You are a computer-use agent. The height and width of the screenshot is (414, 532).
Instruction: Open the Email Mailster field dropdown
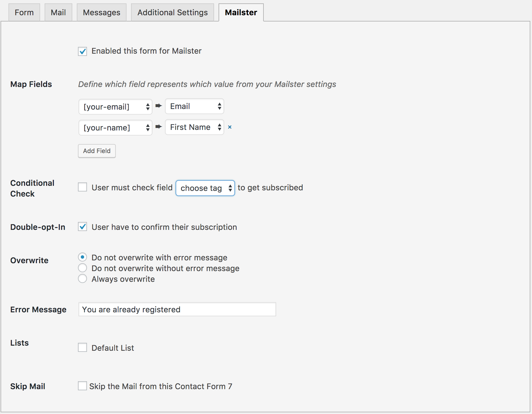195,106
